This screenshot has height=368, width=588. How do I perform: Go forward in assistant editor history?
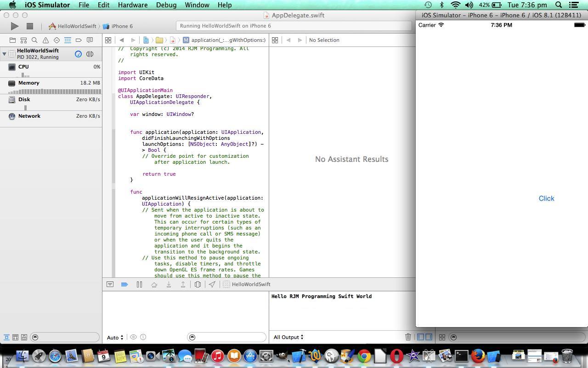[300, 40]
